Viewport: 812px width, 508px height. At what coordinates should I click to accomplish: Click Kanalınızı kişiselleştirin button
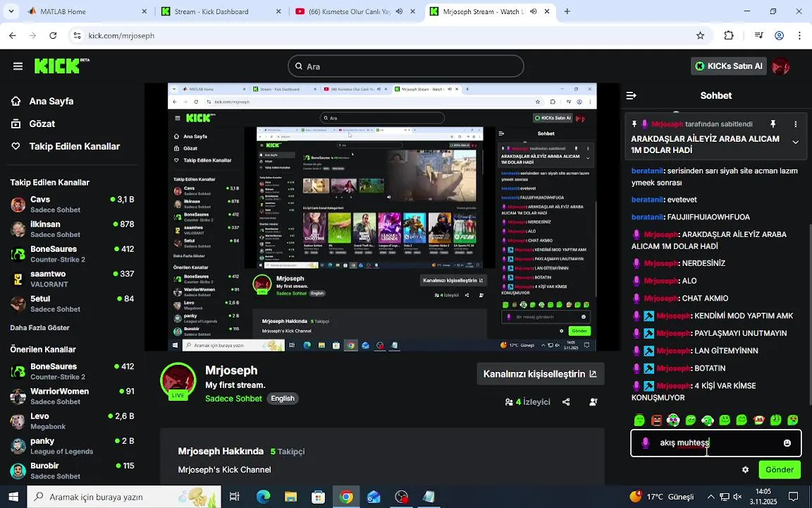(x=541, y=374)
